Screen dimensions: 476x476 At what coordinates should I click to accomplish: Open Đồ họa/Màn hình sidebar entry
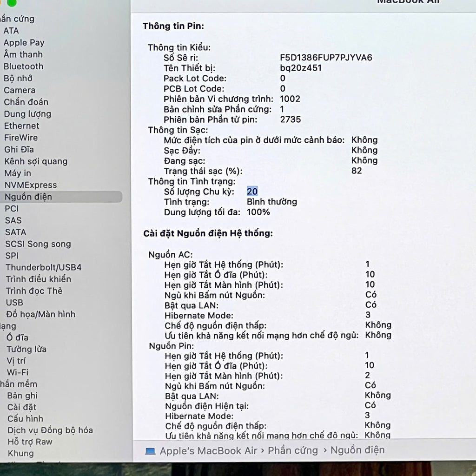tap(40, 314)
